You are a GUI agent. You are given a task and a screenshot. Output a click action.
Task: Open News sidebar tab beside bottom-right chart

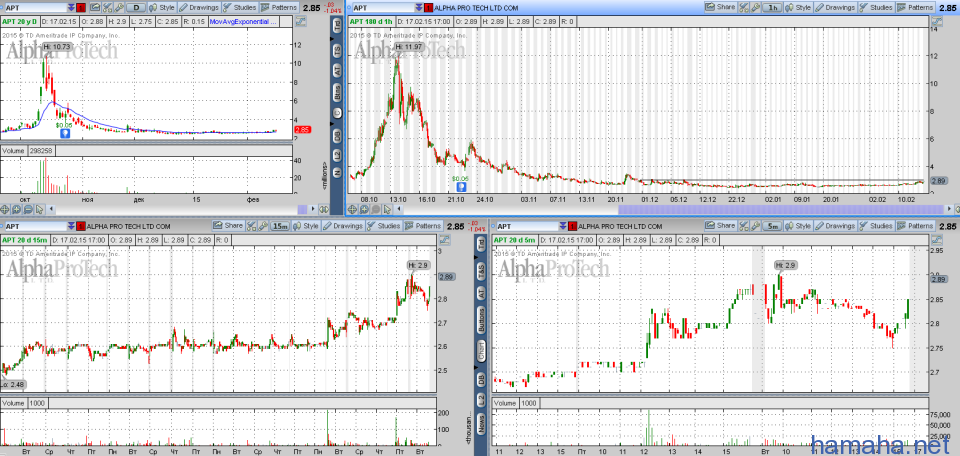482,424
